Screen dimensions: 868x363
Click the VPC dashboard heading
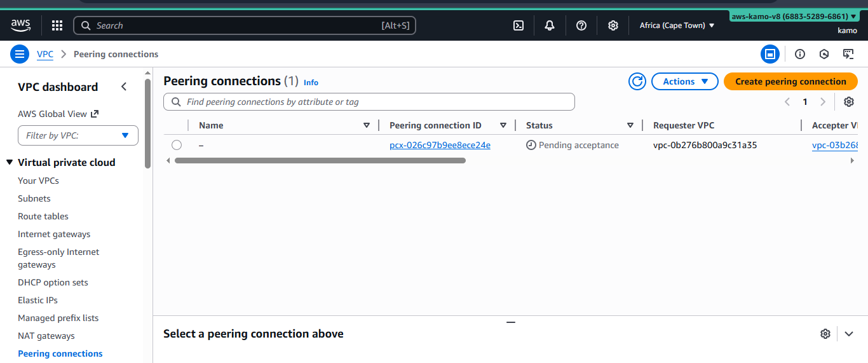(x=58, y=87)
